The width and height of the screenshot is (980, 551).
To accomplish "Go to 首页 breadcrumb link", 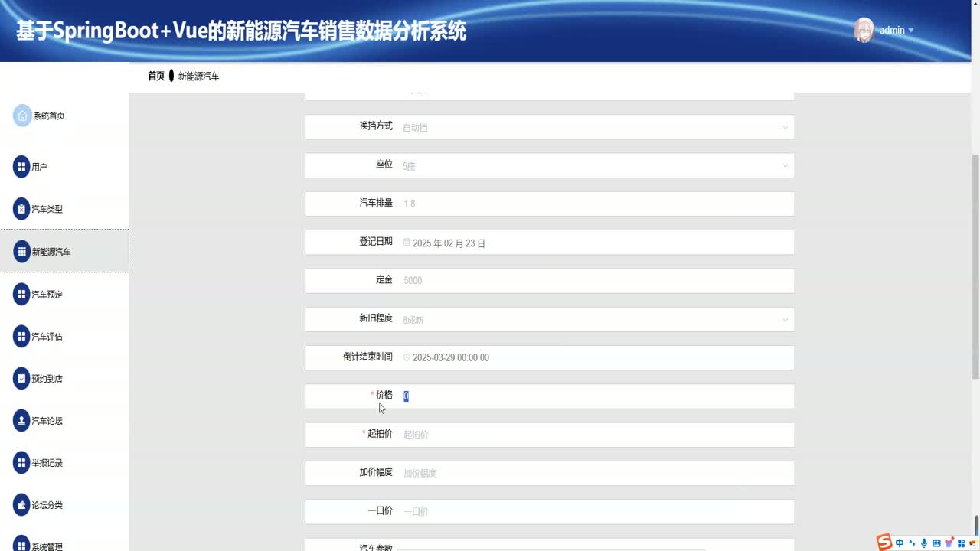I will (156, 77).
